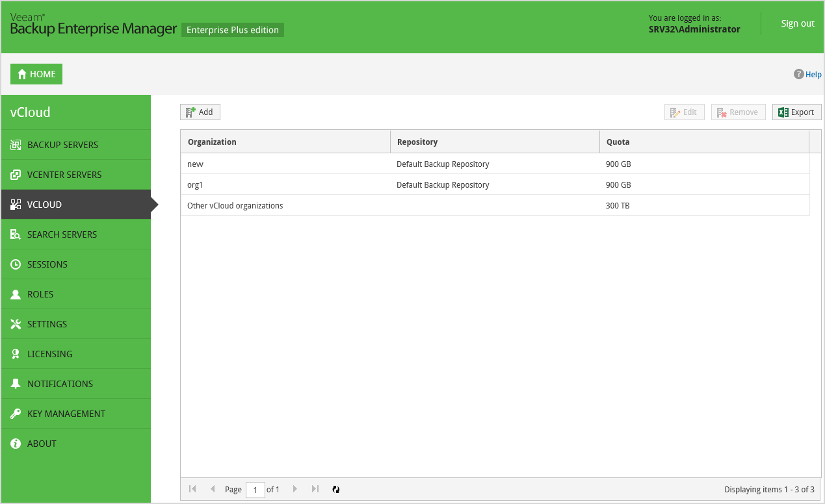The image size is (825, 504).
Task: Open the vCenter Servers section
Action: click(x=76, y=175)
